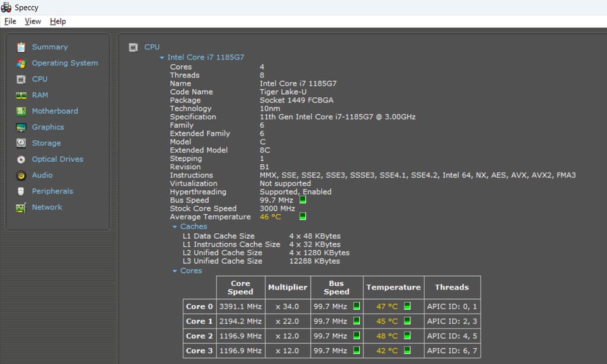Click Core 2 bus speed green indicator
The image size is (607, 364).
coord(357,336)
